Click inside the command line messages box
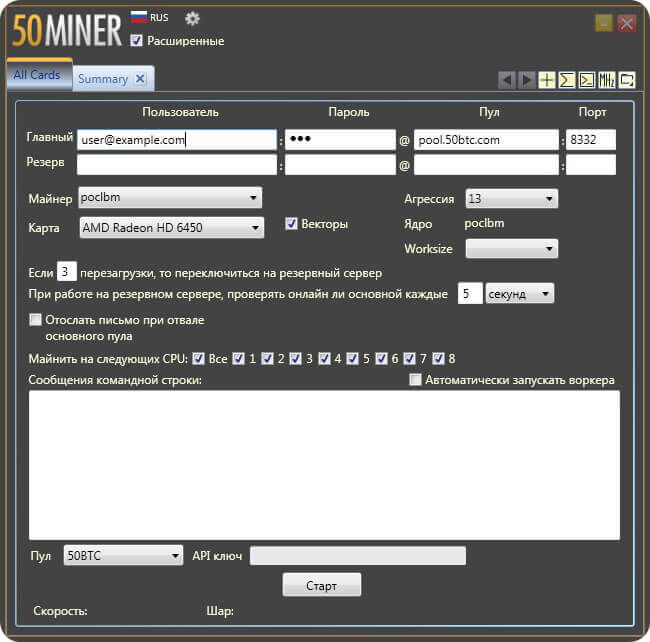Screen dimensions: 650x642 pos(325,465)
